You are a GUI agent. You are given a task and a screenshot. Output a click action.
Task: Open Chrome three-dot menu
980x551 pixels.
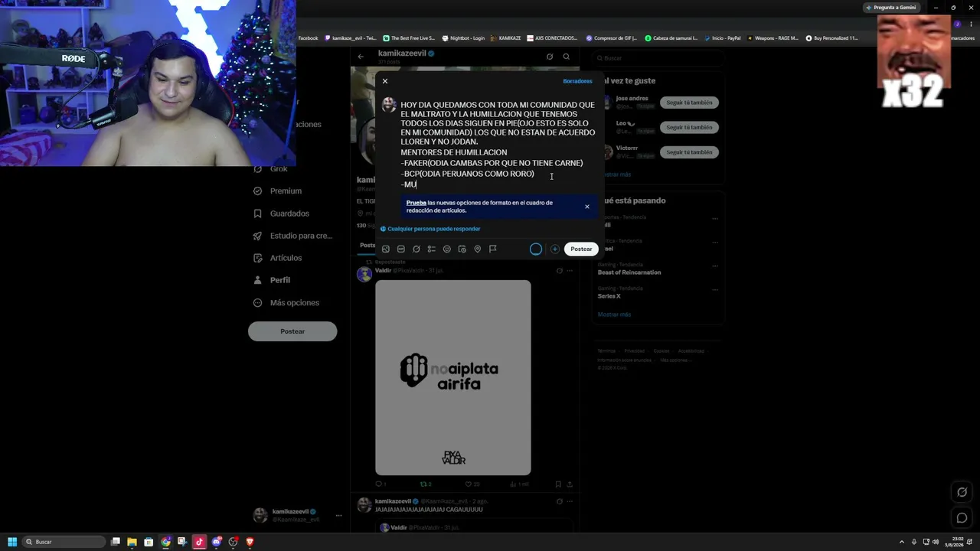[971, 24]
